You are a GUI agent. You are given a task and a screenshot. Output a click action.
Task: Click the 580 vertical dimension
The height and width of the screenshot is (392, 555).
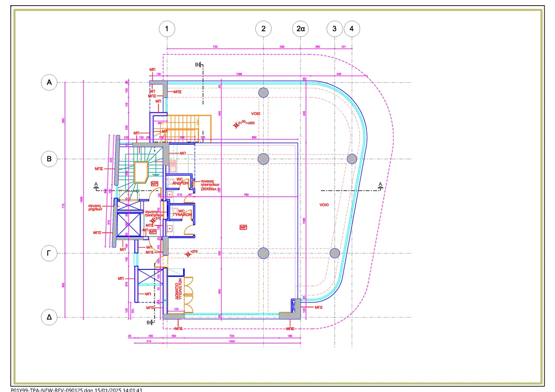click(x=63, y=120)
